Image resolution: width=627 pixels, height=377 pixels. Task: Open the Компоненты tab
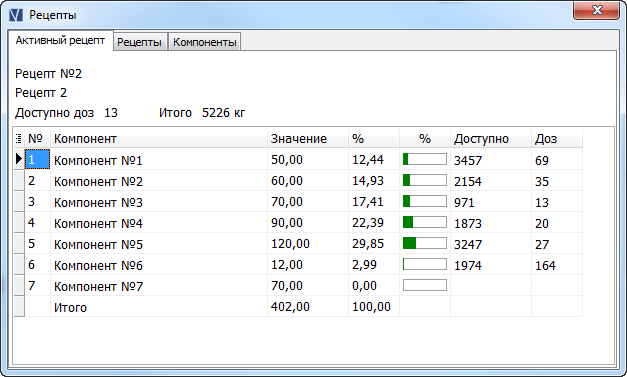205,42
